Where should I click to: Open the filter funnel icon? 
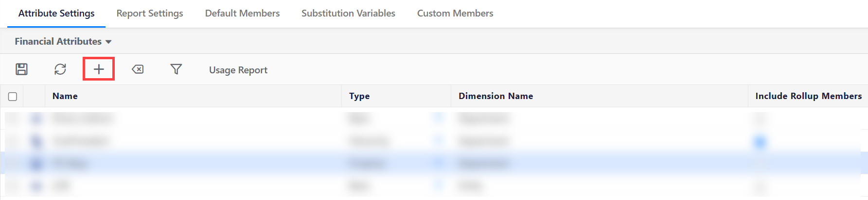[176, 69]
